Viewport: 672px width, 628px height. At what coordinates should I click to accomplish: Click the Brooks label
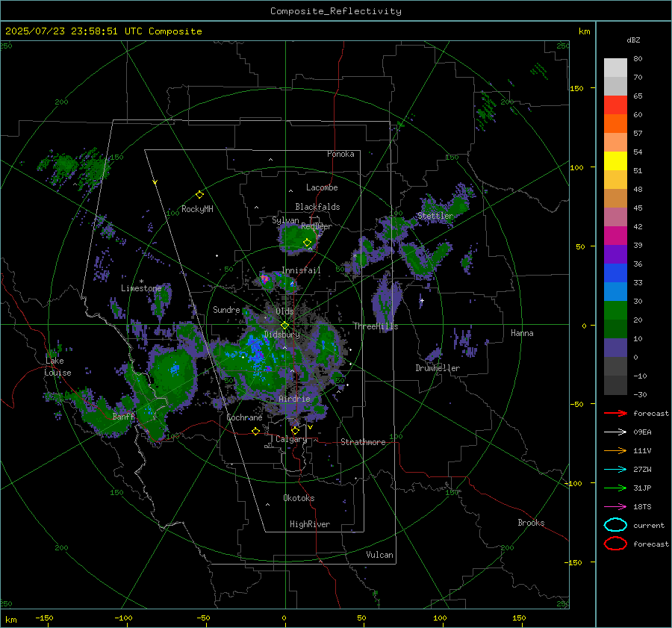(531, 523)
